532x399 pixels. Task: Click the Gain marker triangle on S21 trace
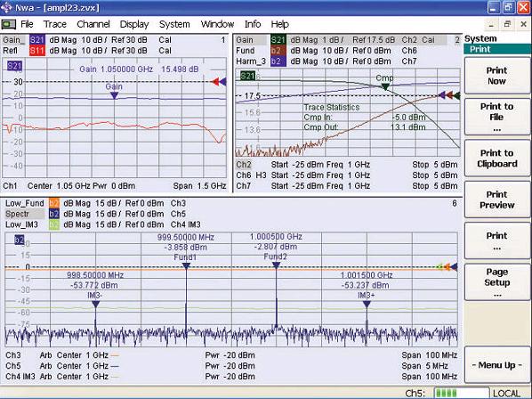pyautogui.click(x=115, y=96)
